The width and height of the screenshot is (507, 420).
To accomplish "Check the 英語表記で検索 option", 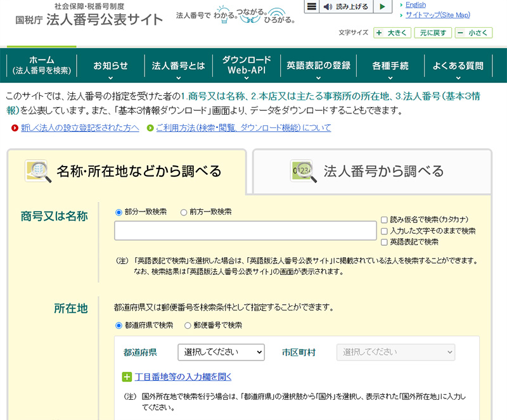I will [384, 242].
